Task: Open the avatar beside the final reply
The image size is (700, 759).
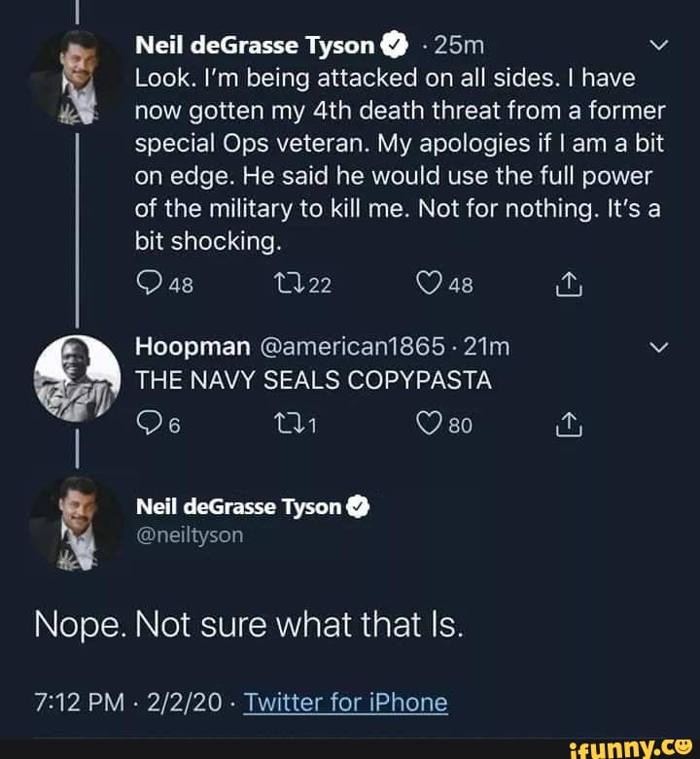Action: pyautogui.click(x=78, y=523)
